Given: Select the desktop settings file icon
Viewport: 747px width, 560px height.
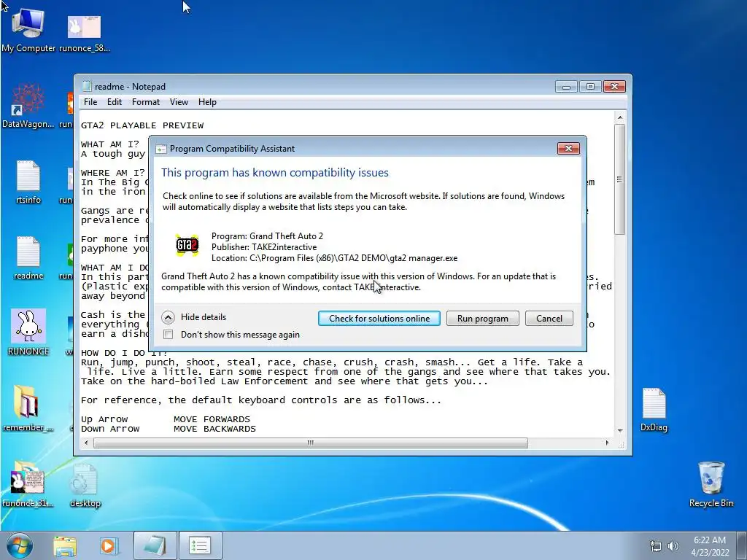Looking at the screenshot, I should point(85,485).
